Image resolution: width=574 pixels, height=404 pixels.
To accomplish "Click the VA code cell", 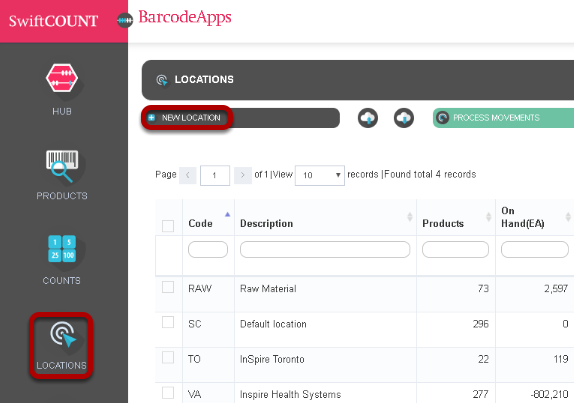I will [x=194, y=394].
